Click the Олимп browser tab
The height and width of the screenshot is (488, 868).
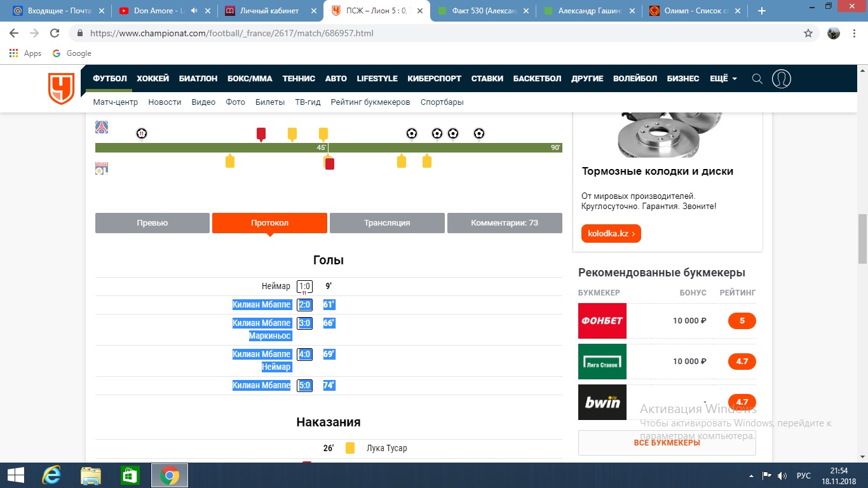click(x=694, y=11)
